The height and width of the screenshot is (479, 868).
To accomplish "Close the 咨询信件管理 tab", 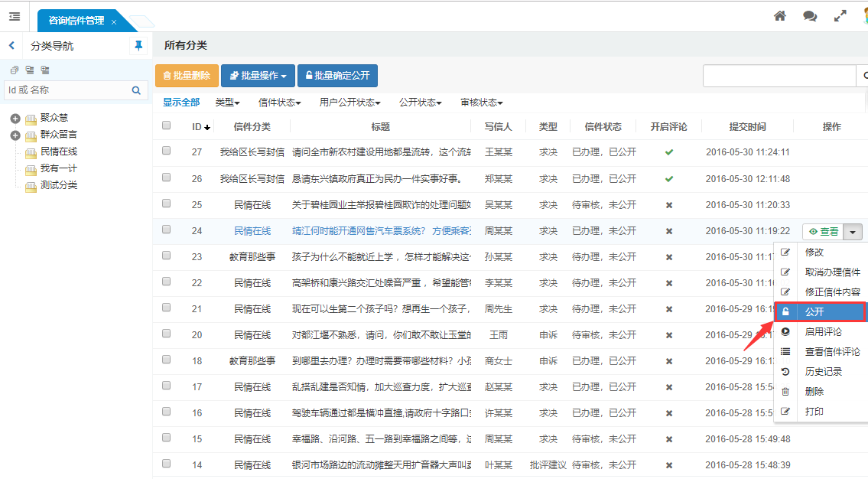I will (114, 22).
